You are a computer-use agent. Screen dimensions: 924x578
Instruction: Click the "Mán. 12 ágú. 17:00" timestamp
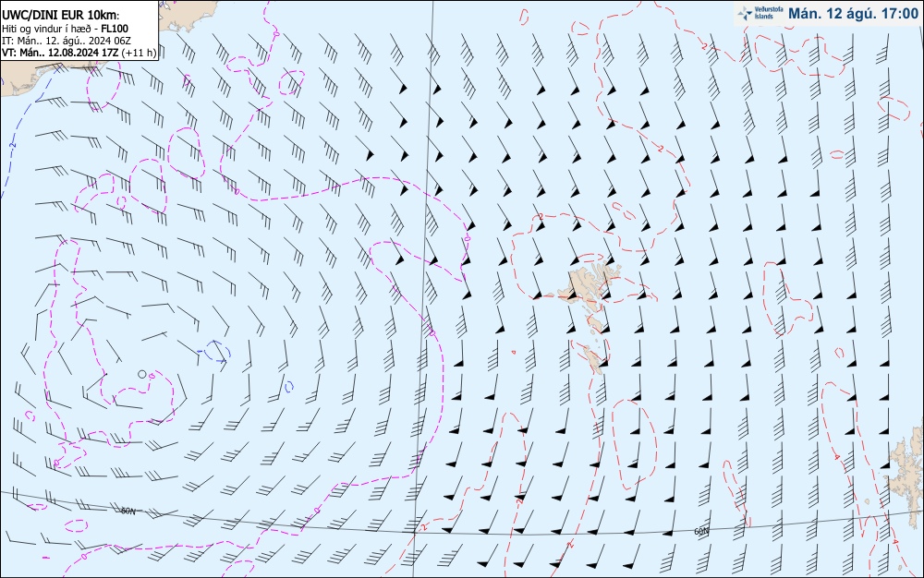click(x=853, y=14)
